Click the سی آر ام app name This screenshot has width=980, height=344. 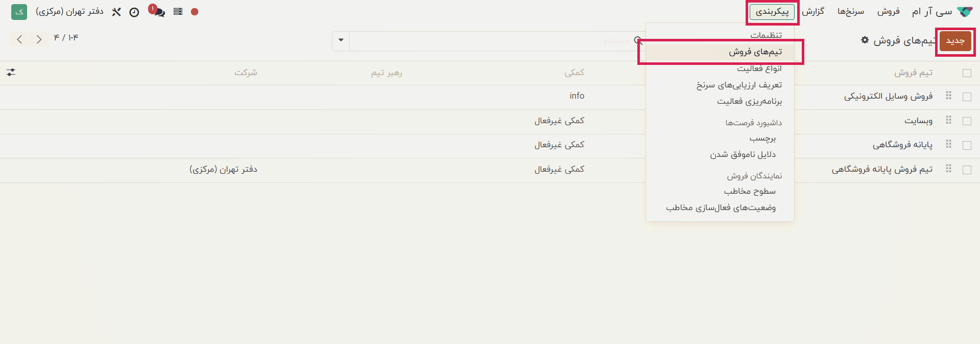coord(932,11)
